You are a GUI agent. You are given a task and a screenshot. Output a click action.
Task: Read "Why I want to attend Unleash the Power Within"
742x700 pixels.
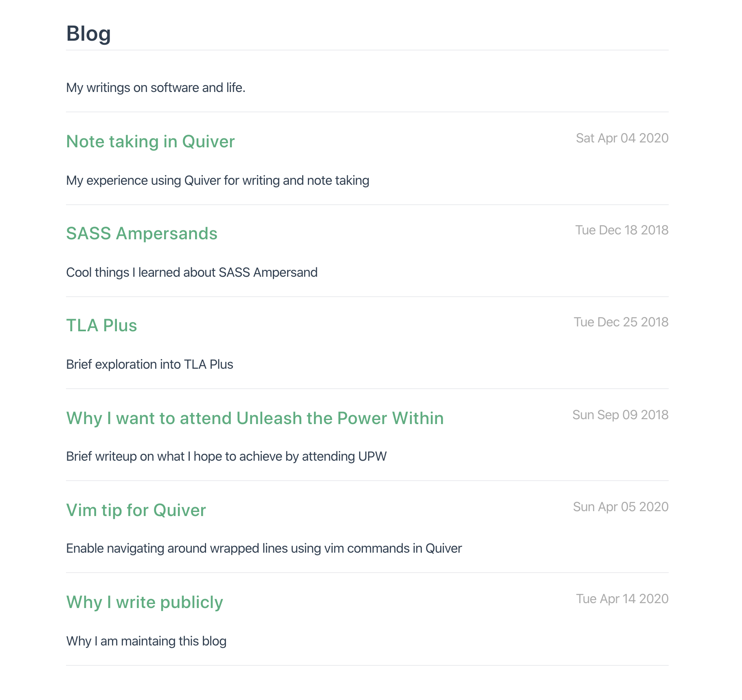[255, 418]
